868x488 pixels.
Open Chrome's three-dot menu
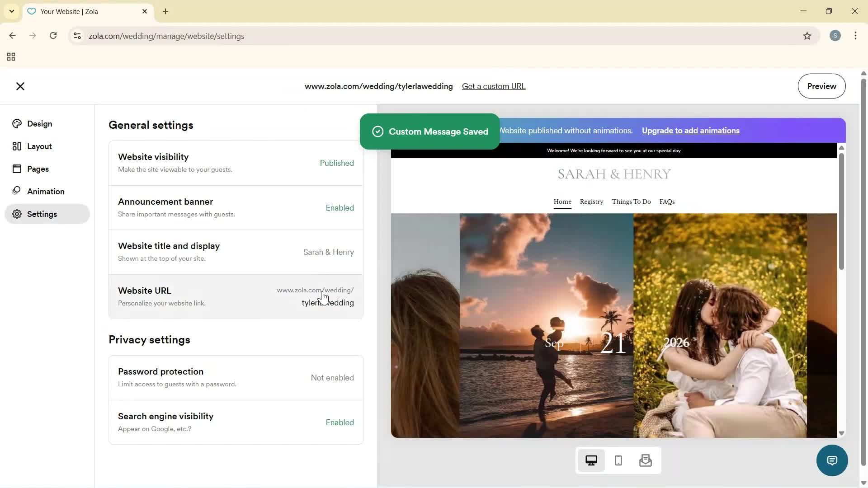point(855,36)
